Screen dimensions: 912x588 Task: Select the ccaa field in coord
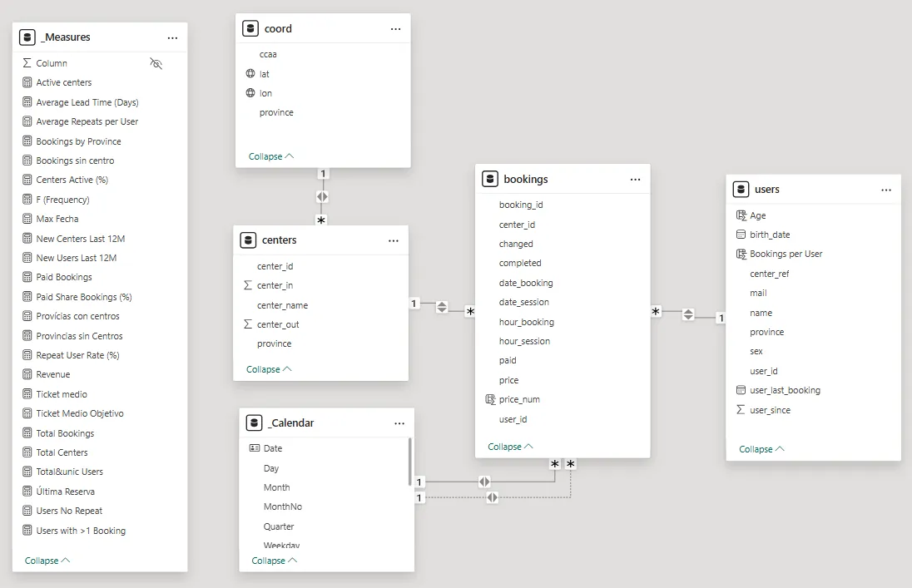pos(268,54)
